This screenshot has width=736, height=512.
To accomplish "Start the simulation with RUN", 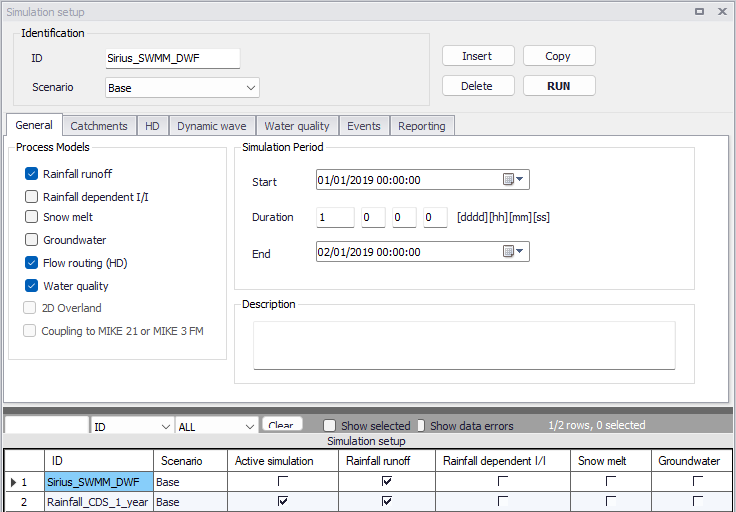I will 559,86.
